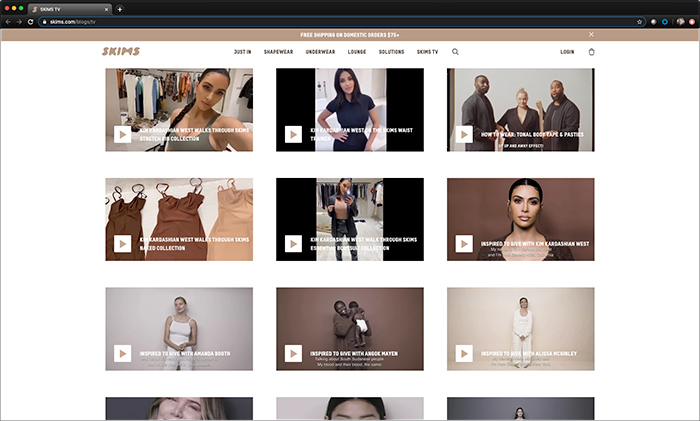Image resolution: width=700 pixels, height=421 pixels.
Task: Open Inspired to Give with Angok Mayen title
Action: (354, 354)
